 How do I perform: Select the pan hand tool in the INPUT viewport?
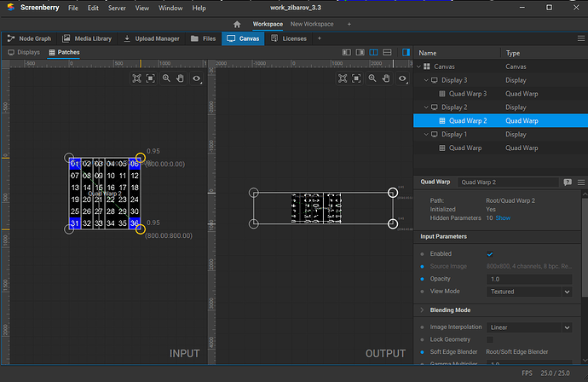182,78
